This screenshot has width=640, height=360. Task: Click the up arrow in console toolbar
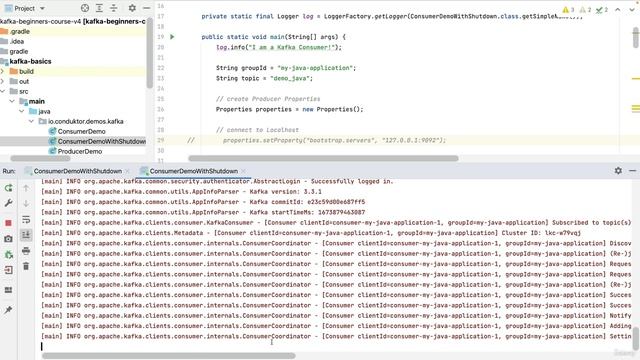[26, 188]
